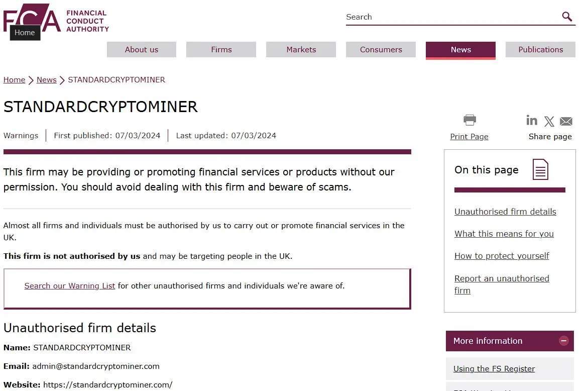Visit the standardcryptominer.com website link
Image resolution: width=588 pixels, height=391 pixels.
tap(108, 385)
